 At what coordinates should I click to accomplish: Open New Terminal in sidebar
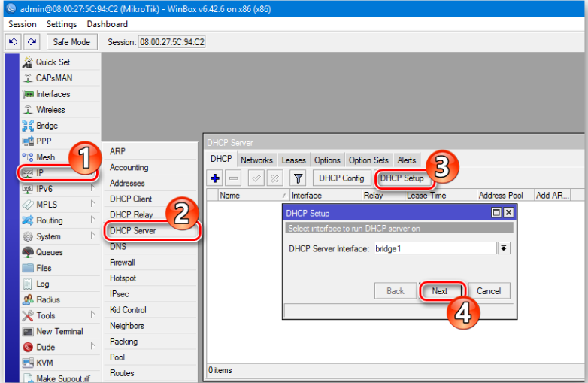click(x=60, y=331)
